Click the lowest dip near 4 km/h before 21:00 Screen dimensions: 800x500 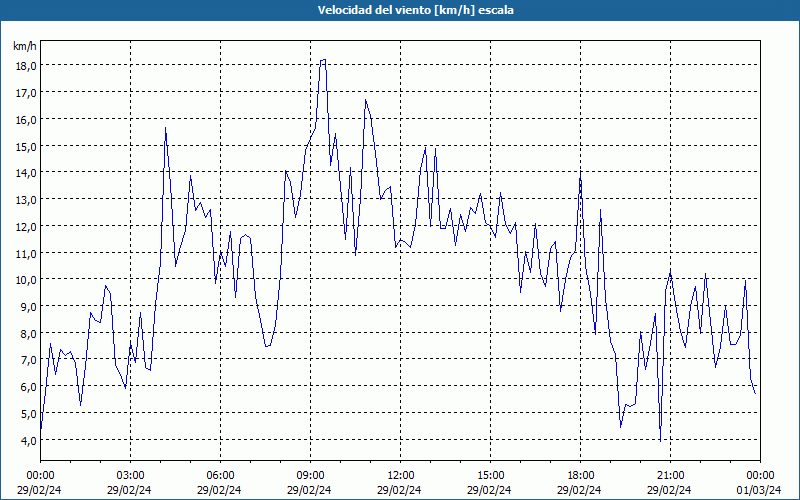click(660, 440)
